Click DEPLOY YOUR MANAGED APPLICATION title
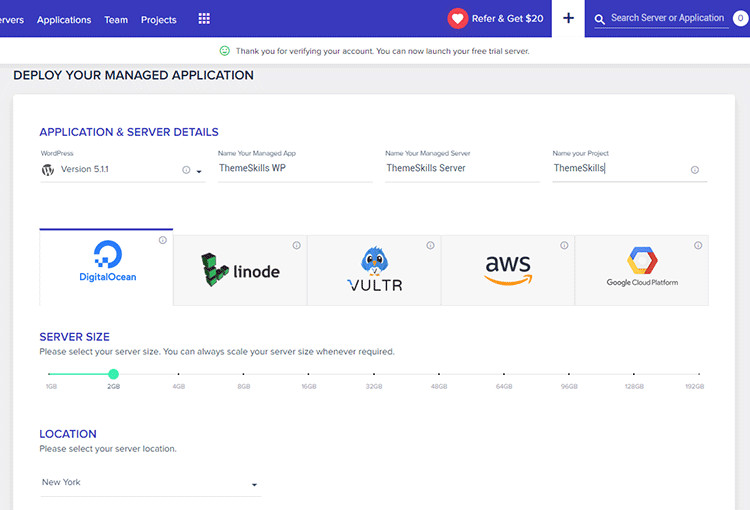 (133, 75)
